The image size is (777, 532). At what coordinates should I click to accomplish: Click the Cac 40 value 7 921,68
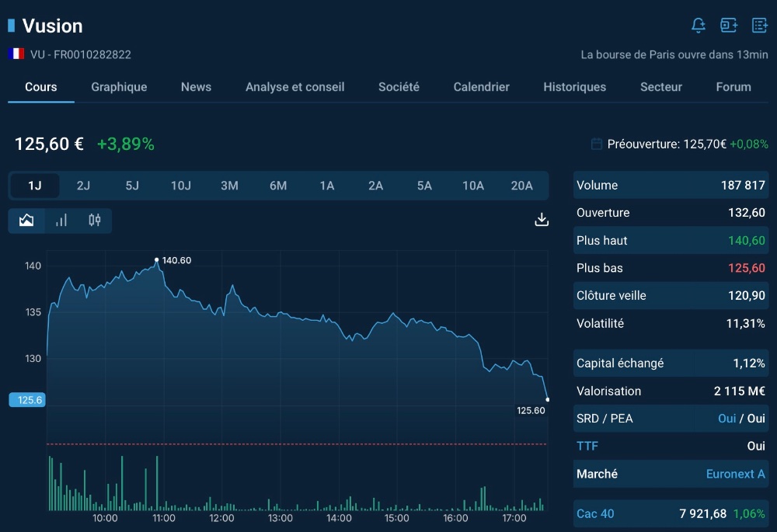coord(702,513)
